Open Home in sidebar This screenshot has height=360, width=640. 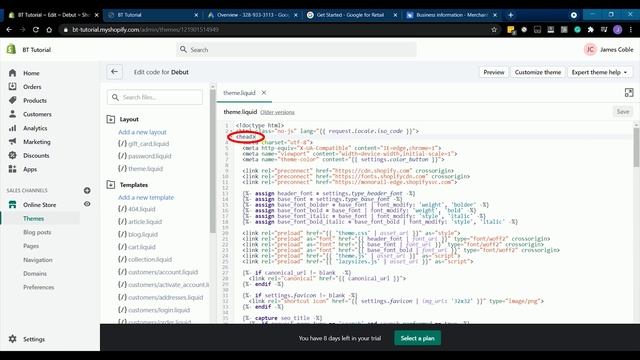(31, 73)
